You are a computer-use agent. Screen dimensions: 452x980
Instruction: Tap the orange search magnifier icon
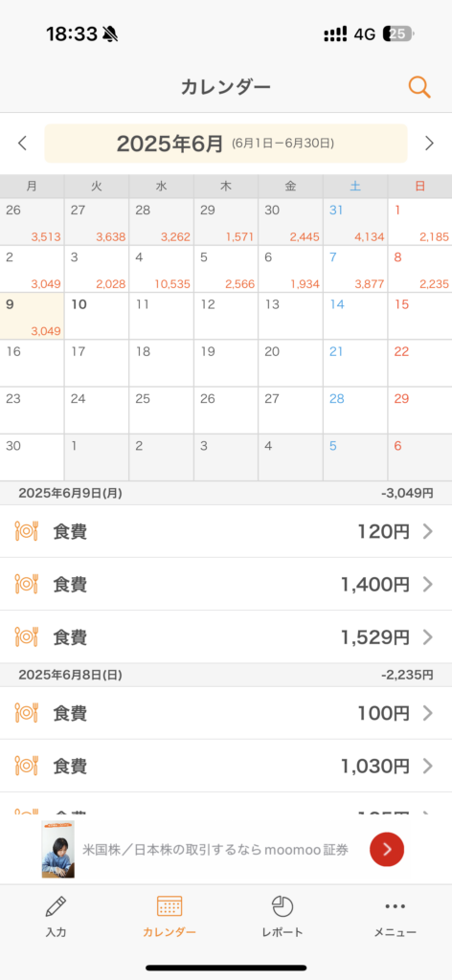pyautogui.click(x=419, y=87)
